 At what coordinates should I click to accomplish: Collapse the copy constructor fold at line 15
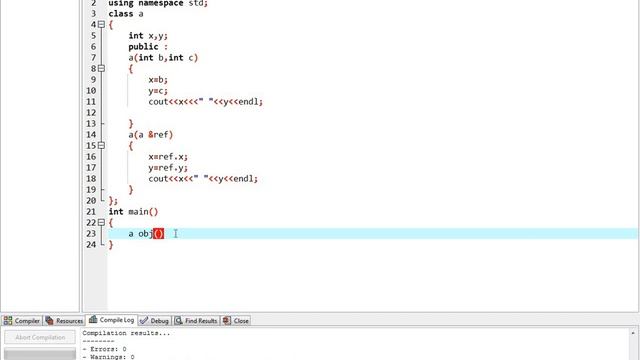(101, 145)
